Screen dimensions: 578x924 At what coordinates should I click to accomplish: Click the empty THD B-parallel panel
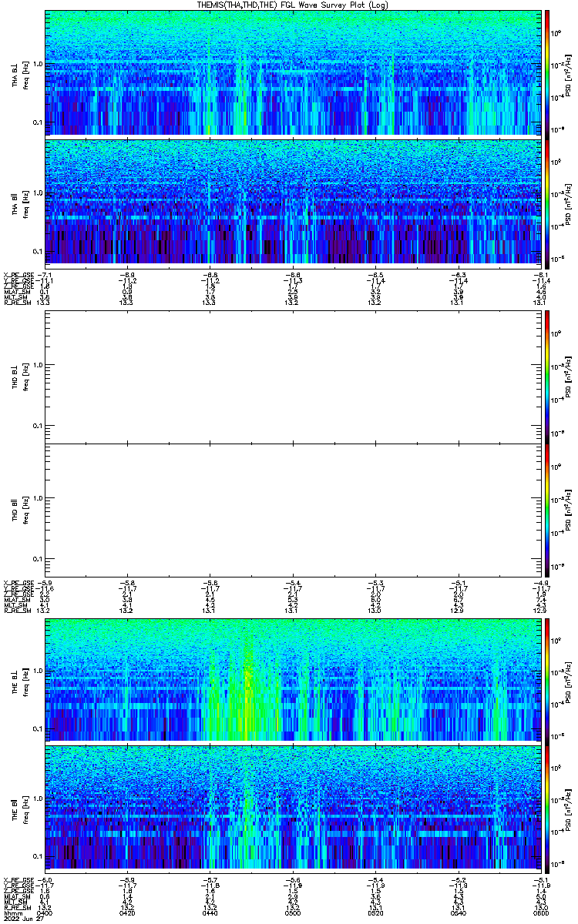coord(291,510)
